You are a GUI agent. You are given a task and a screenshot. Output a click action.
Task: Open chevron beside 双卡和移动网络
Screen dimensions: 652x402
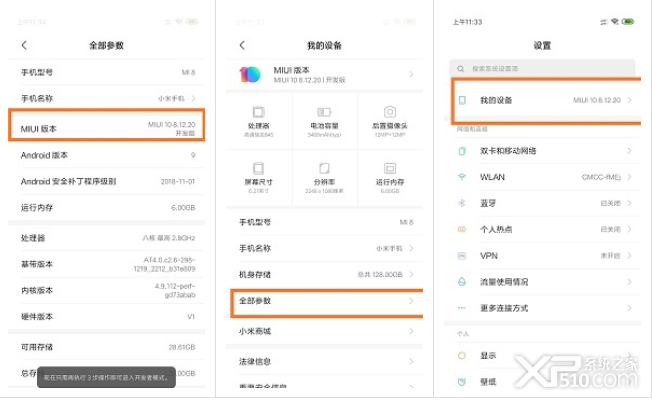(630, 151)
